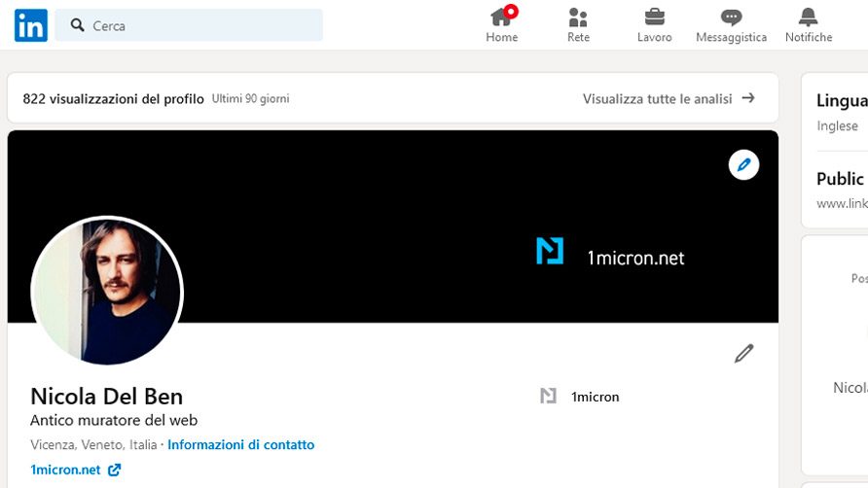Viewport: 868px width, 488px height.
Task: Click the search magnifier icon
Action: coord(78,25)
